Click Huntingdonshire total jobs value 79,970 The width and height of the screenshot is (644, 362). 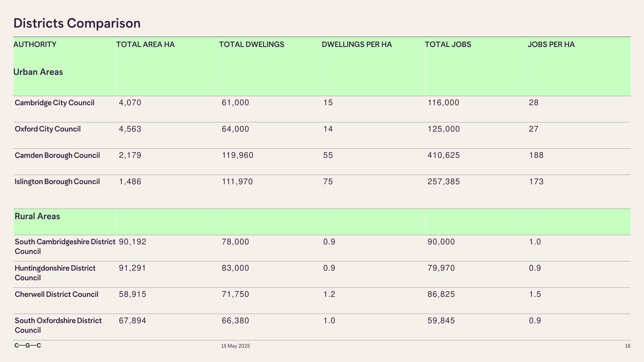pos(441,268)
